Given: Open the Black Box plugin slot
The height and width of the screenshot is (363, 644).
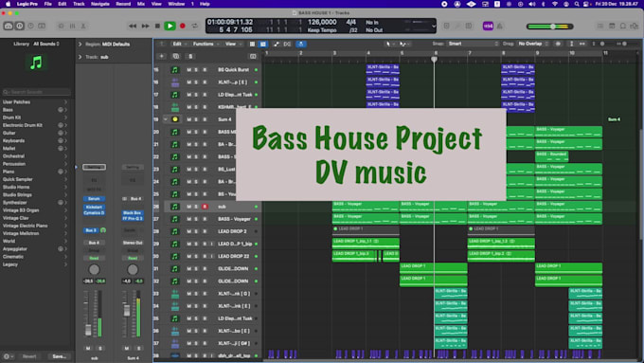Looking at the screenshot, I should (133, 213).
